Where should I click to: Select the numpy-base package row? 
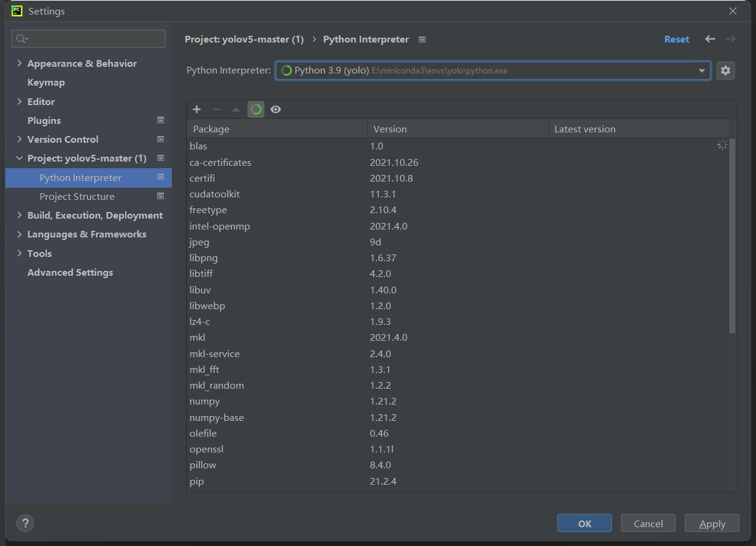click(458, 417)
